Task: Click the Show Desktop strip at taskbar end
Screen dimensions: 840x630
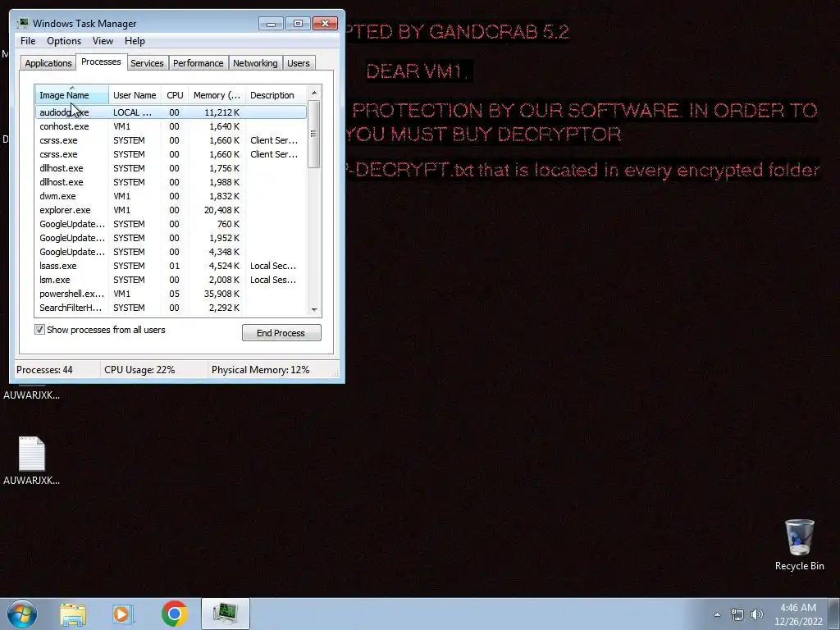Action: pos(834,614)
